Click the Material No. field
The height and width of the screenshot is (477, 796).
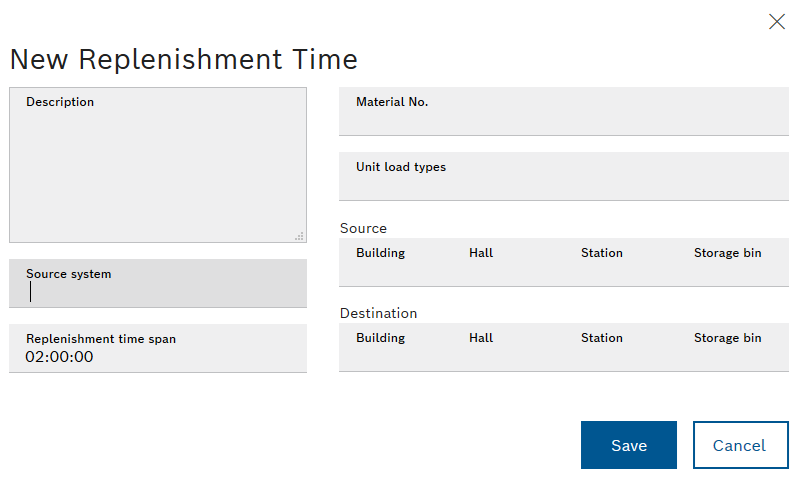[563, 111]
